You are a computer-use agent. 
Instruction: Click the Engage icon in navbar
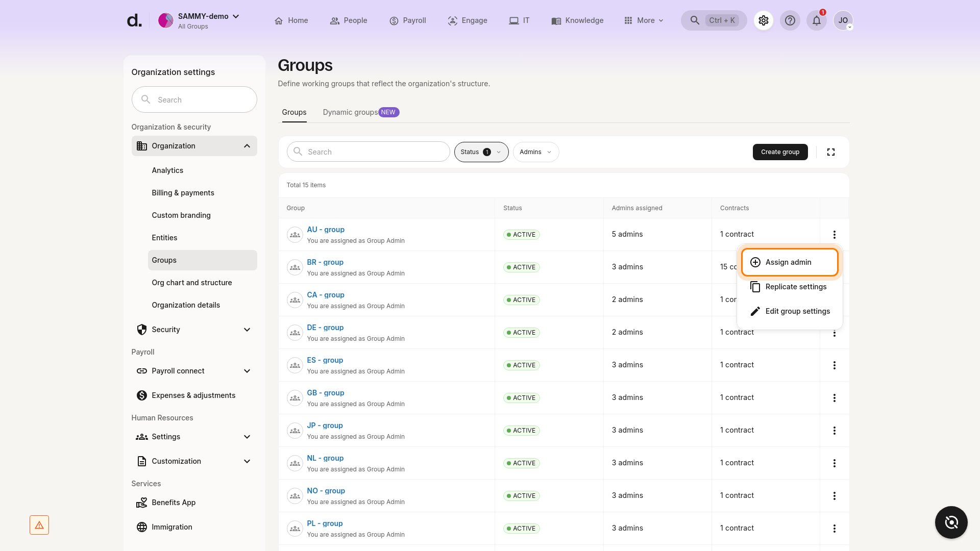tap(452, 20)
